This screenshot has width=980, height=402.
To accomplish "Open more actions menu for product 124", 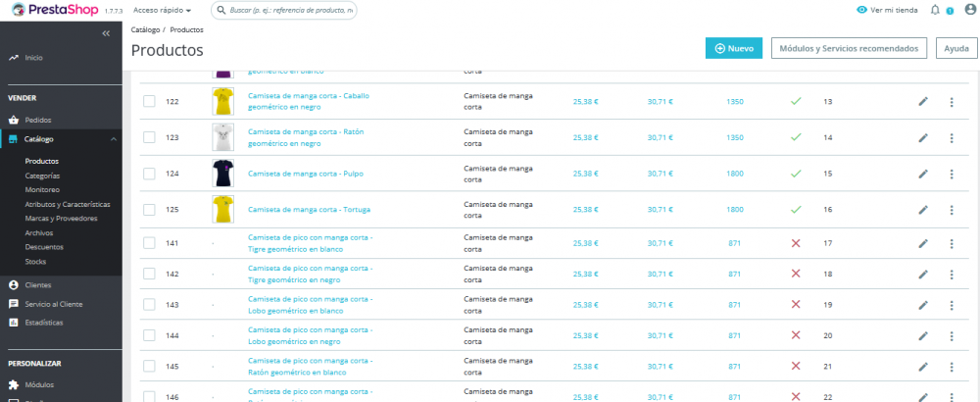I will point(952,174).
